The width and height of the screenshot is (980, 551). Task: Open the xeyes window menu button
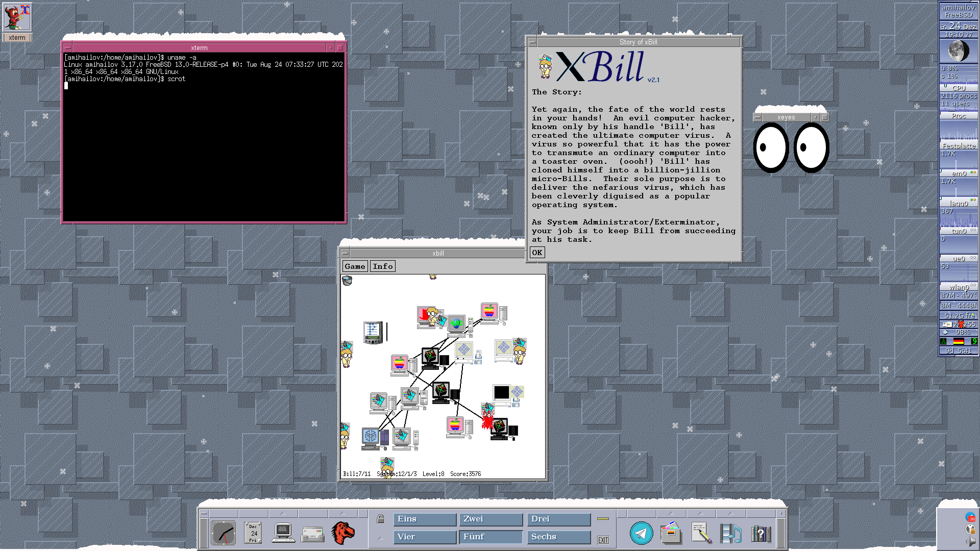[x=757, y=117]
